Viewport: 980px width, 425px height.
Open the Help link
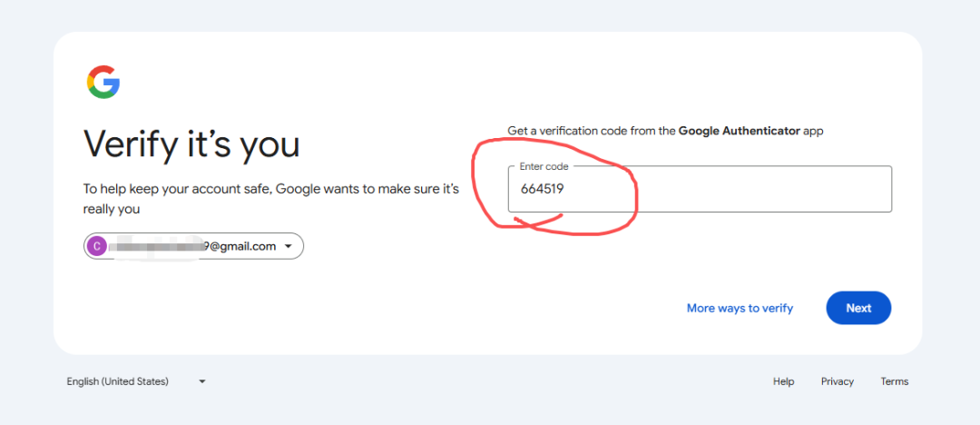click(x=783, y=381)
